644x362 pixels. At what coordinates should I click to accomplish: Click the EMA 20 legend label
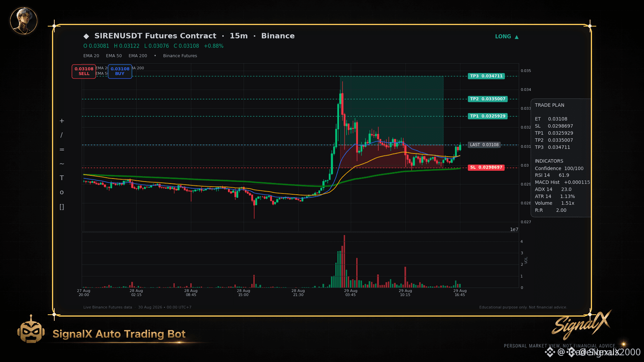point(91,56)
